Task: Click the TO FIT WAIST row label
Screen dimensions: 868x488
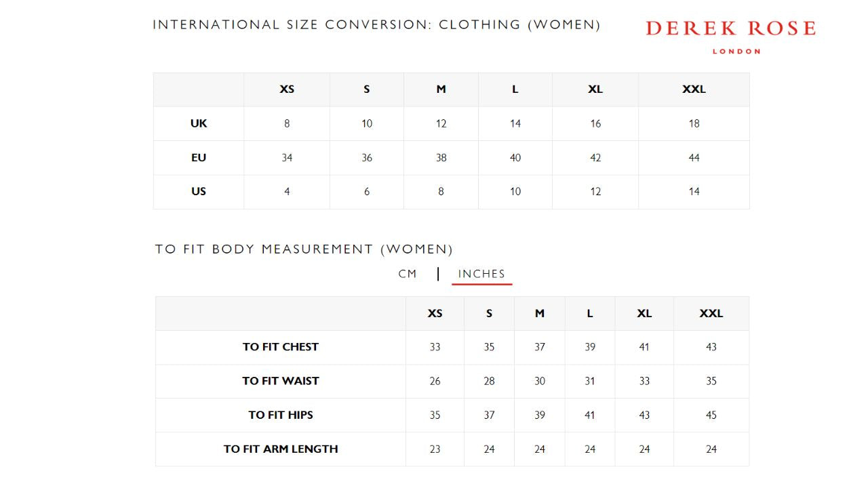Action: pyautogui.click(x=281, y=381)
